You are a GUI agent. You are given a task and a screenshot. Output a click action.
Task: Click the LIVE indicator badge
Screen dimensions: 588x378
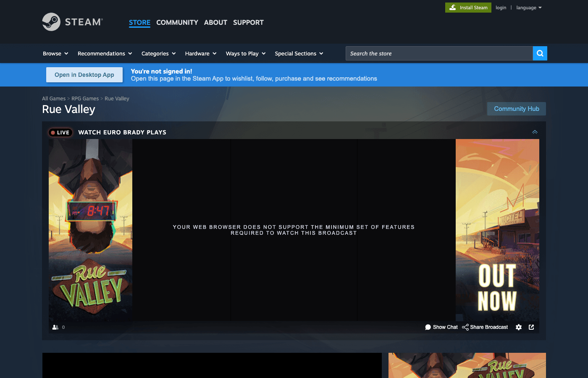click(x=60, y=132)
